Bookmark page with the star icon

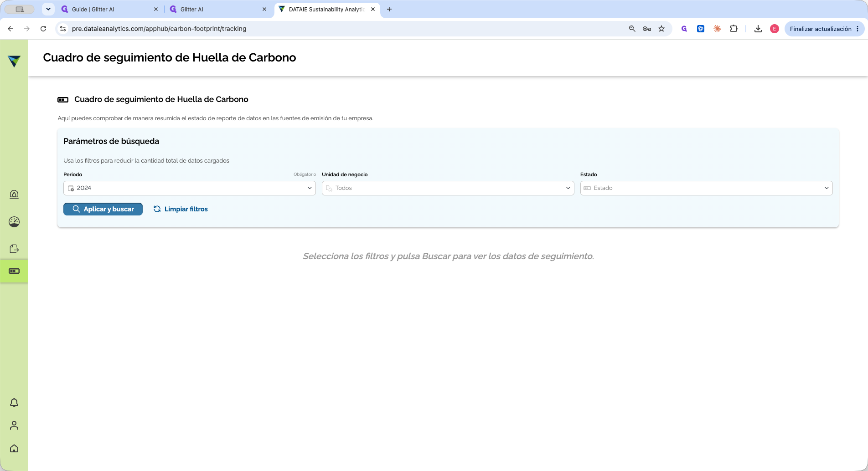661,29
